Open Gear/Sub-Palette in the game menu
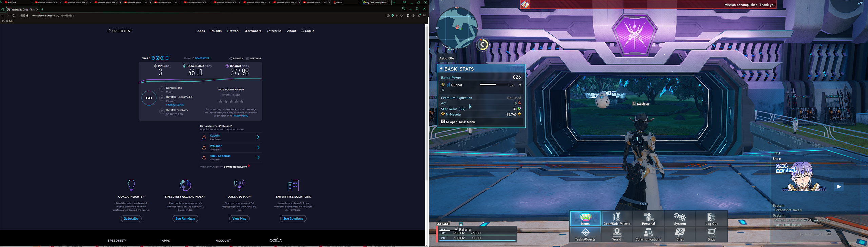This screenshot has height=247, width=868. 617,218
